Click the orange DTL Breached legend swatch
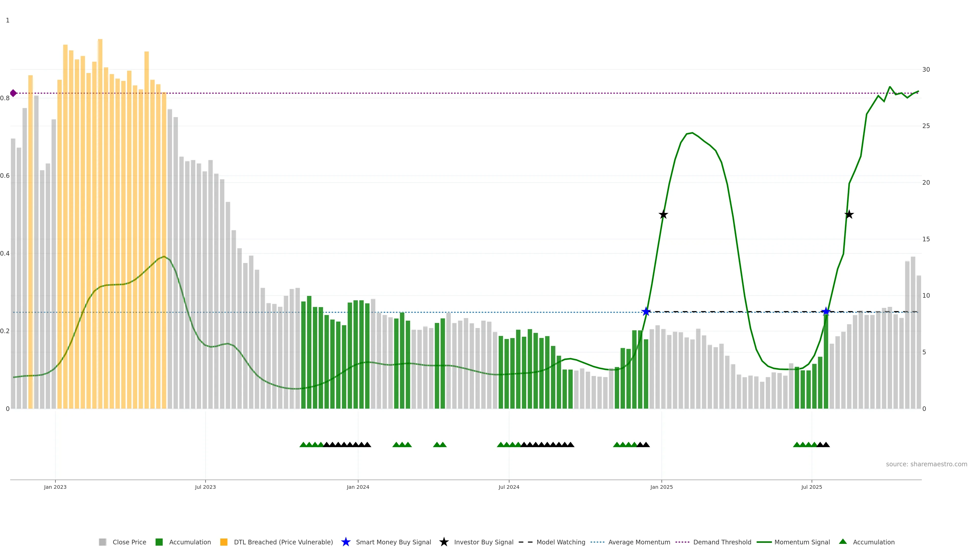This screenshot has width=980, height=551. click(224, 542)
